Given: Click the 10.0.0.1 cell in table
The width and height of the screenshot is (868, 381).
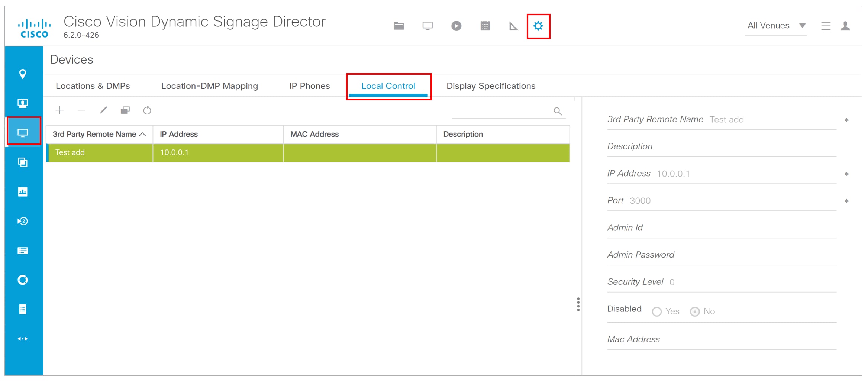Looking at the screenshot, I should (218, 153).
